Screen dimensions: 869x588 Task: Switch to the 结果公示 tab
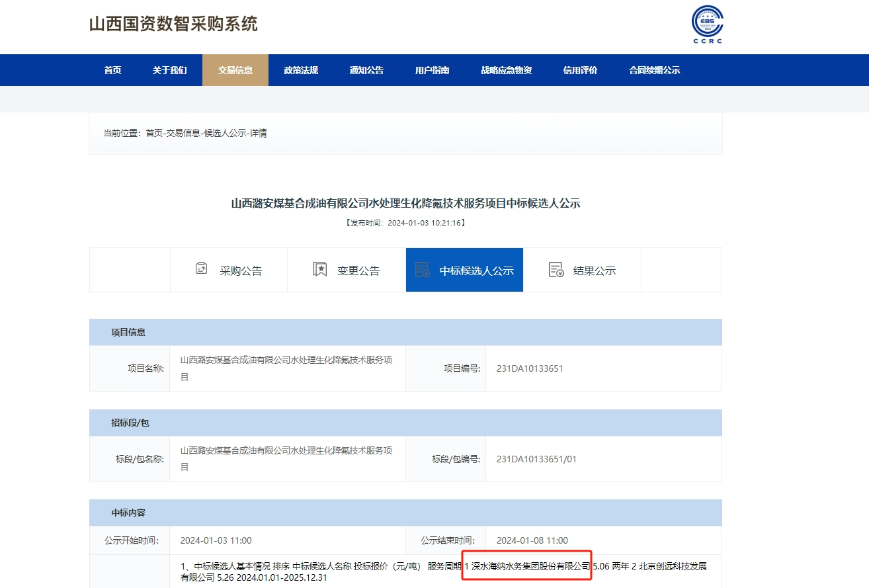582,269
